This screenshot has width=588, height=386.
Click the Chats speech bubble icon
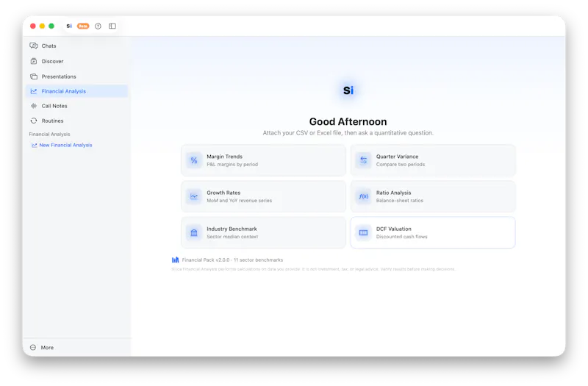pyautogui.click(x=34, y=46)
